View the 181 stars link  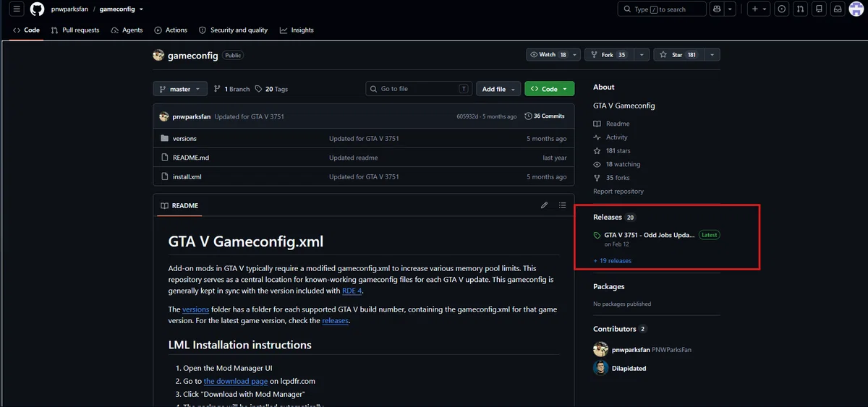pyautogui.click(x=612, y=150)
